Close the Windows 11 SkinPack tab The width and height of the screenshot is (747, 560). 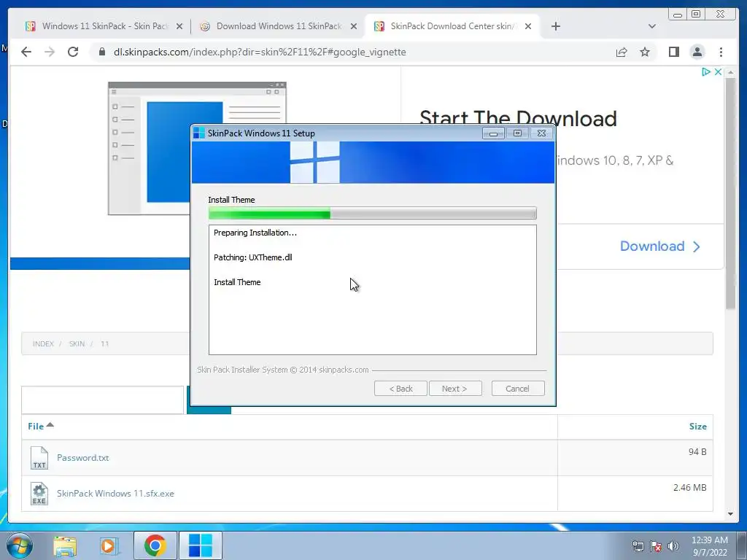179,27
